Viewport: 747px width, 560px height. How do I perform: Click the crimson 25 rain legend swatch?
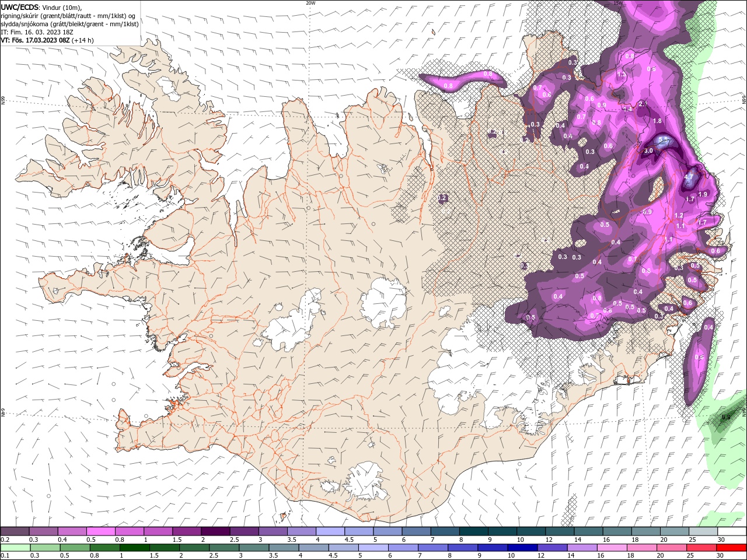click(x=701, y=548)
